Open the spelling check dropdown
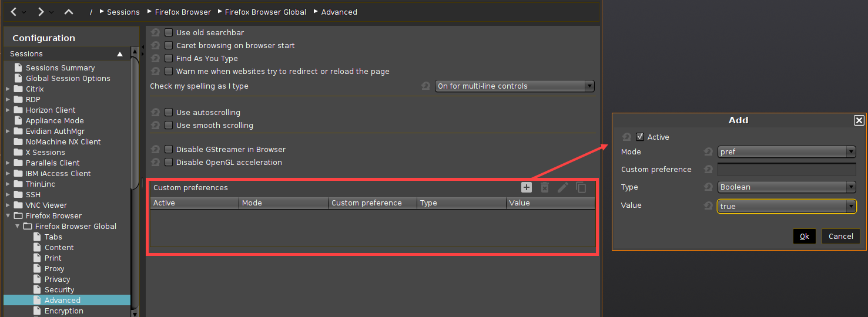 (514, 86)
